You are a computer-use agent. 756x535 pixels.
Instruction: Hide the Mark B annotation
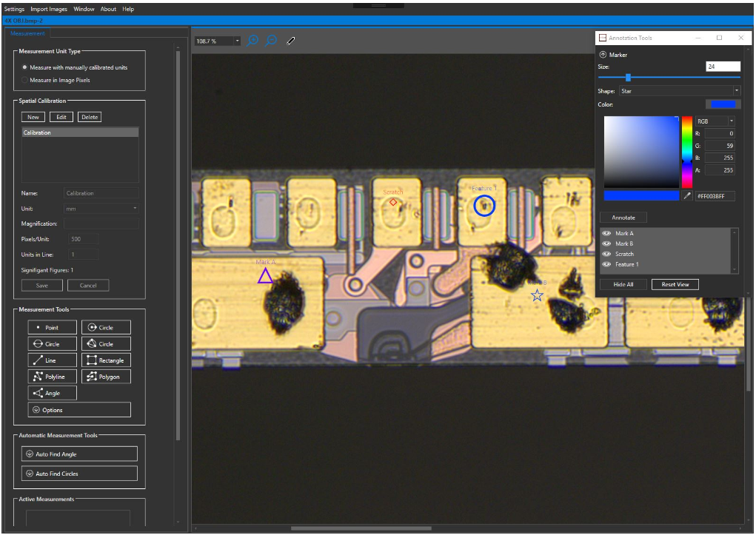click(x=608, y=243)
